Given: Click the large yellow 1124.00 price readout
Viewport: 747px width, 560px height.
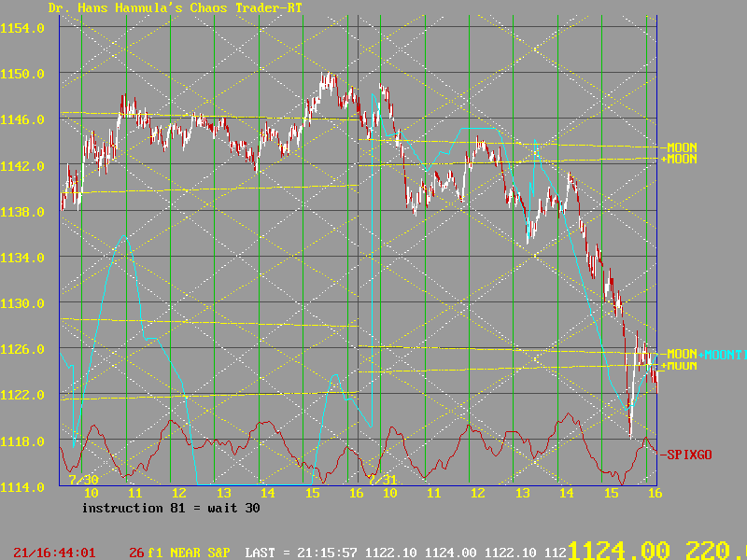Looking at the screenshot, I should [x=619, y=550].
